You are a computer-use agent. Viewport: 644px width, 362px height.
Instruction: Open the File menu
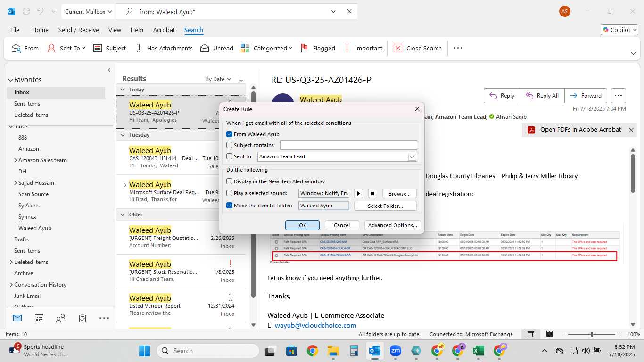pyautogui.click(x=15, y=30)
